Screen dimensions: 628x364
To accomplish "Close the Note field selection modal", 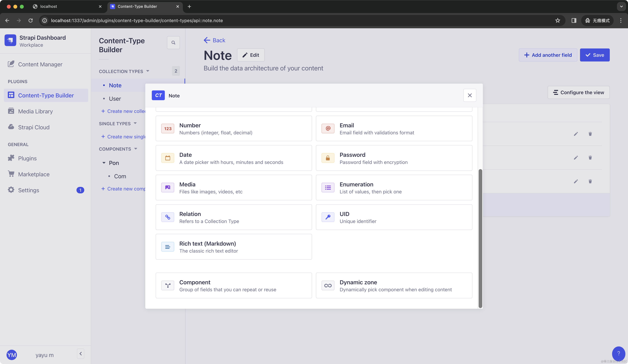I will 470,95.
